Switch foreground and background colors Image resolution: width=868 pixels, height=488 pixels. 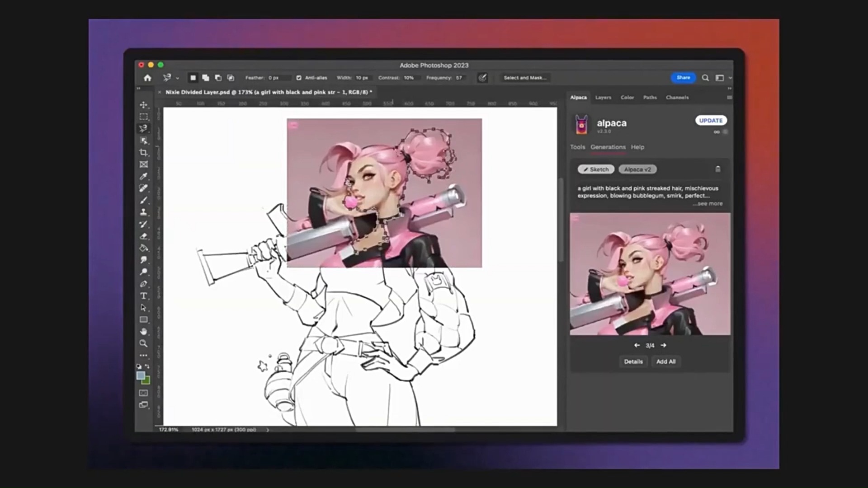[x=147, y=366]
